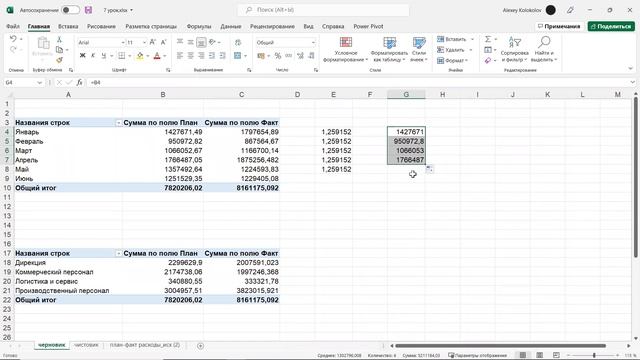Image resolution: width=640 pixels, height=360 pixels.
Task: Open the Общий number format dropdown
Action: coord(313,42)
